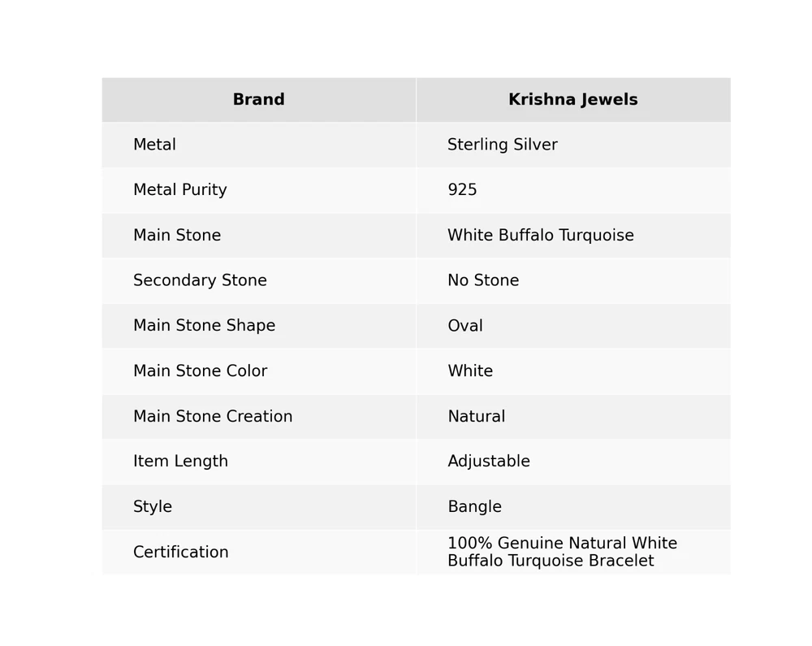
Task: Click the Item Length label
Action: click(180, 462)
